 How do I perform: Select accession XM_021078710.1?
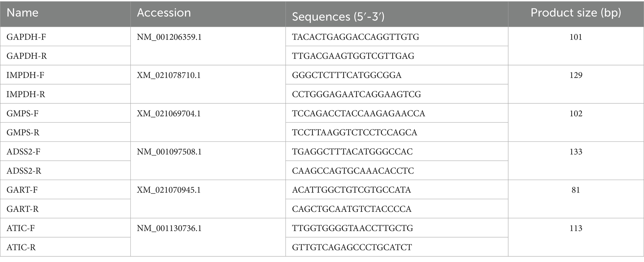(x=169, y=75)
